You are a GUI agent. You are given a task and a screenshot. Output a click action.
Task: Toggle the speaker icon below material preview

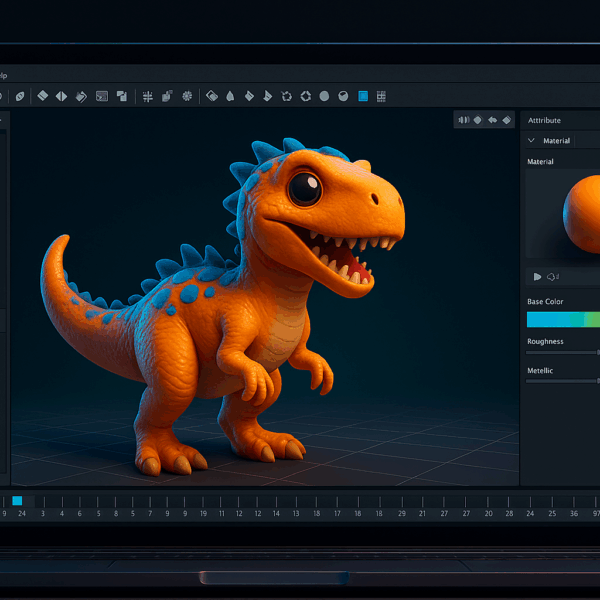[552, 276]
